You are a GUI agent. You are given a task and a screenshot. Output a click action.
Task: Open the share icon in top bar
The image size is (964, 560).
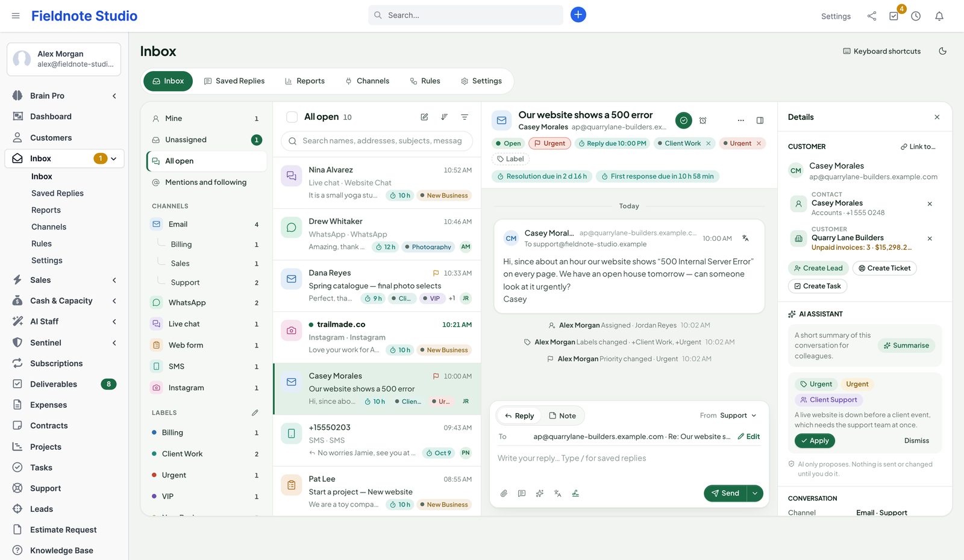coord(872,16)
